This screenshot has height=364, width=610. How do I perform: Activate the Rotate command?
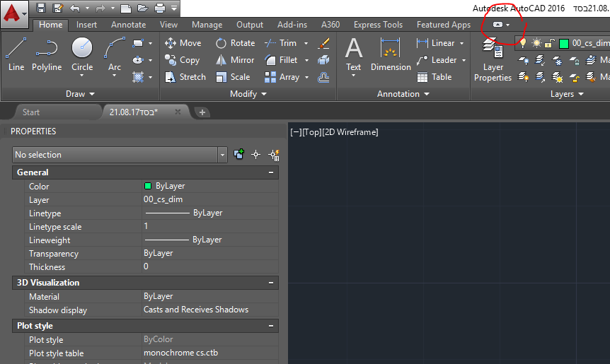[x=236, y=43]
